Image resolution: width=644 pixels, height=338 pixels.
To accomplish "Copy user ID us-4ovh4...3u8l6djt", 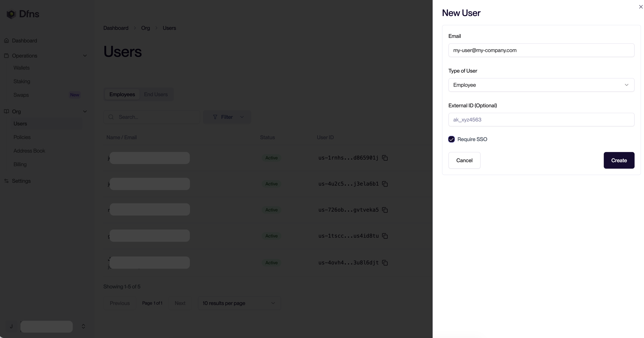I will coord(385,263).
